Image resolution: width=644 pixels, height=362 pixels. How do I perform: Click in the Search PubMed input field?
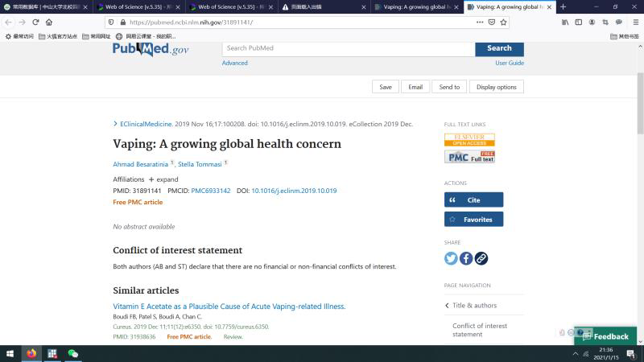(x=348, y=48)
